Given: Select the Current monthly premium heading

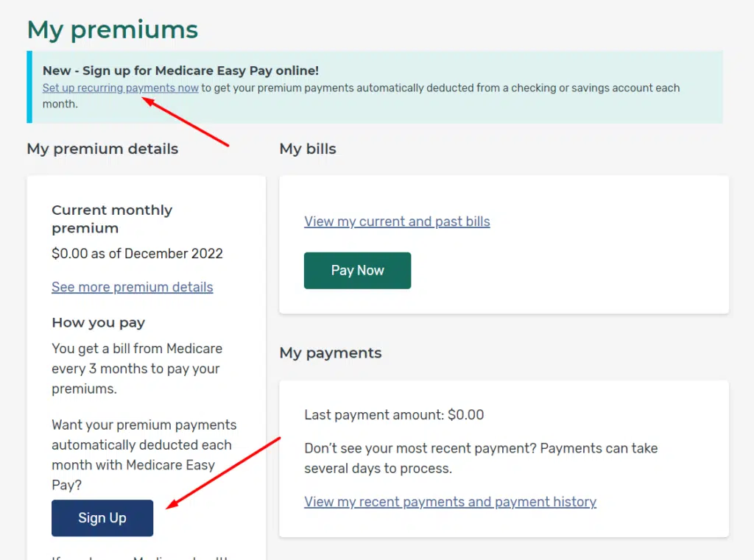Looking at the screenshot, I should pos(112,219).
